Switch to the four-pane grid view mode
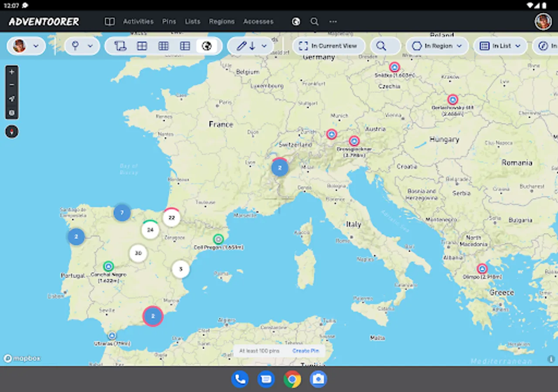This screenshot has height=392, width=558. tap(142, 46)
